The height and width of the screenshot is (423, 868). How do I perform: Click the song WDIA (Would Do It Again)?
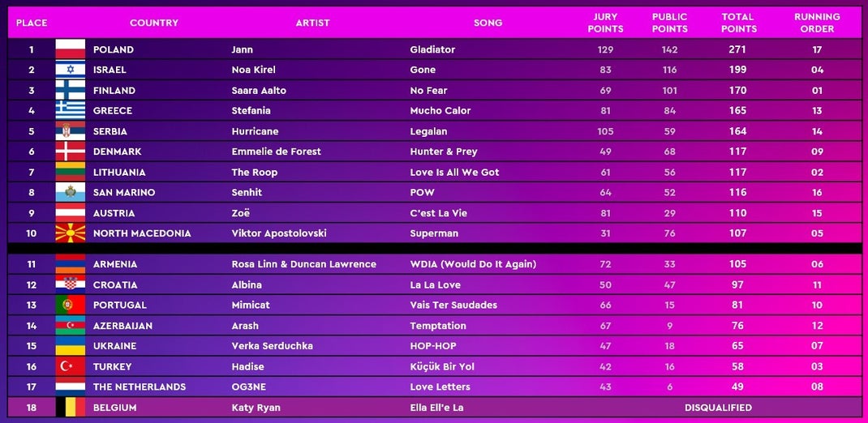click(473, 264)
